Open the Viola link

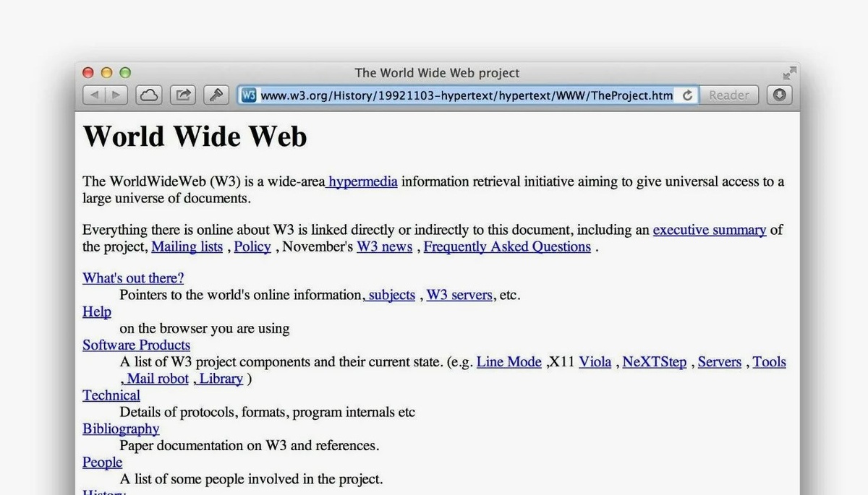(x=595, y=362)
